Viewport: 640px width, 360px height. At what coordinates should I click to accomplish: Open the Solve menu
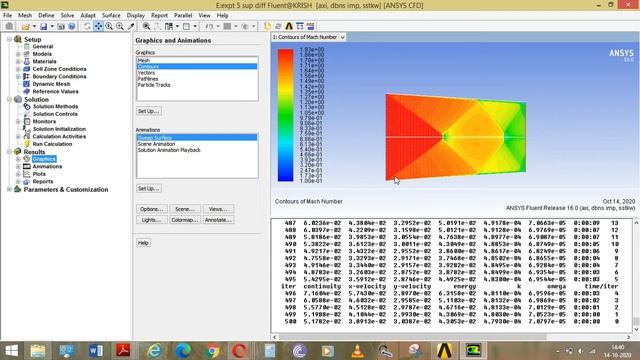(x=67, y=16)
